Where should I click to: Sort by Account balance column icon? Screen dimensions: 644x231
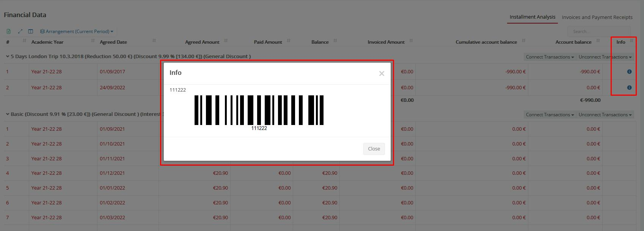(x=598, y=40)
